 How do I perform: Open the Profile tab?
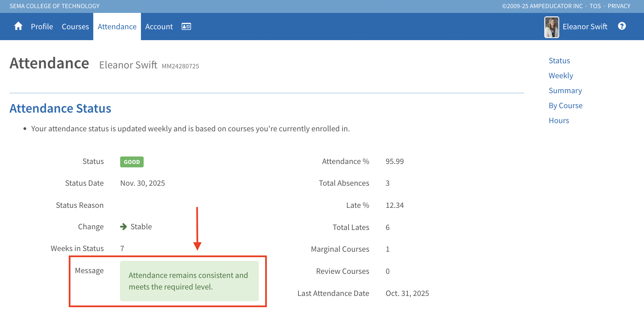42,27
